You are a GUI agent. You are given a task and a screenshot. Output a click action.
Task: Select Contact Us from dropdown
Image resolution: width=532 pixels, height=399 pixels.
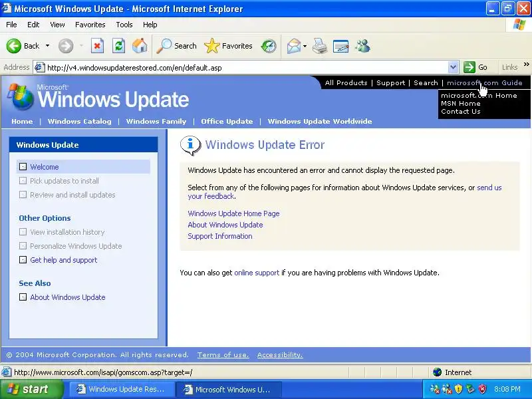pos(461,112)
